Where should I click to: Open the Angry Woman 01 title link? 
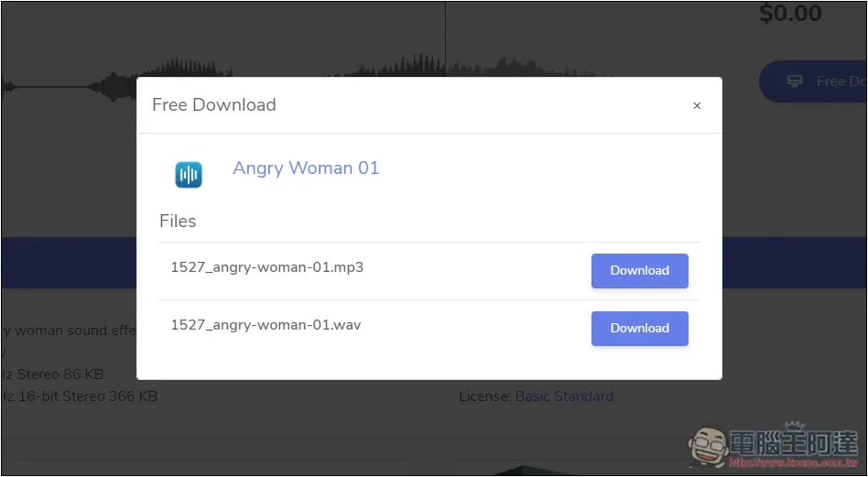[x=306, y=168]
